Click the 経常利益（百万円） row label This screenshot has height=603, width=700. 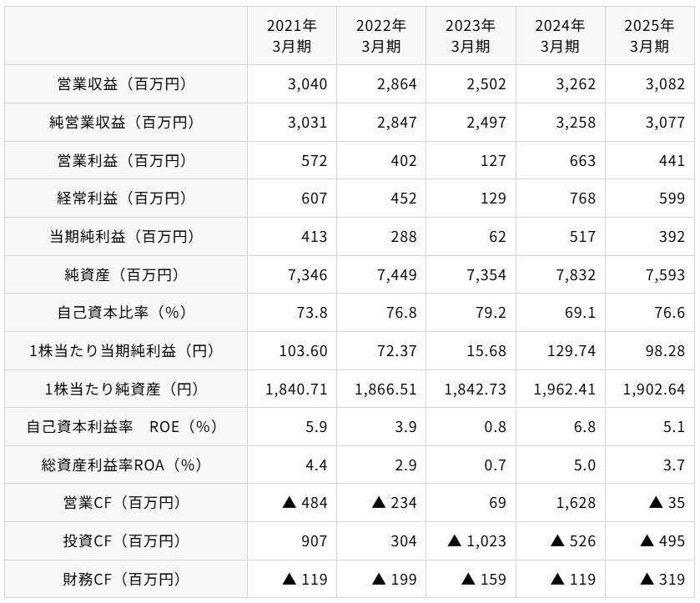125,198
